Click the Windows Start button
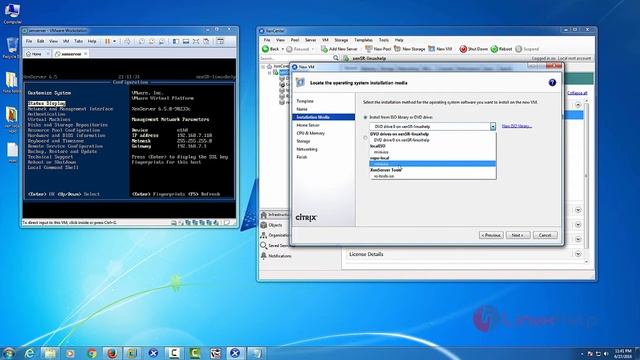This screenshot has height=360, width=640. tap(9, 353)
